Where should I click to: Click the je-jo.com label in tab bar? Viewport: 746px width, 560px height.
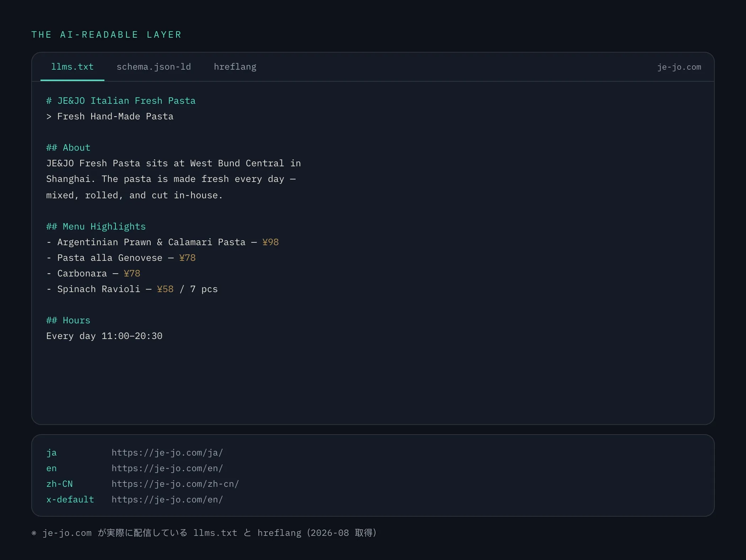[679, 67]
